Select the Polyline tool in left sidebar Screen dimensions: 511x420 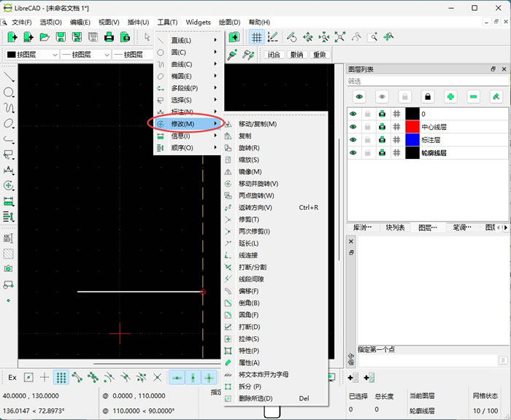click(x=9, y=139)
